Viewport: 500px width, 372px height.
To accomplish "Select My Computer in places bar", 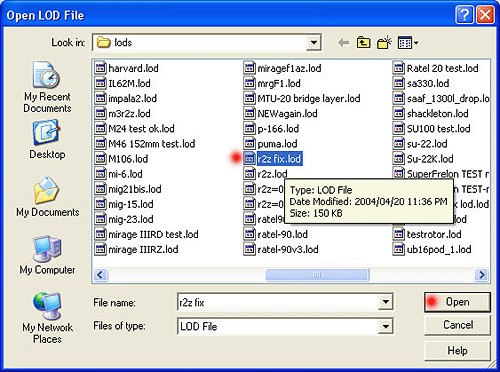I will 47,255.
